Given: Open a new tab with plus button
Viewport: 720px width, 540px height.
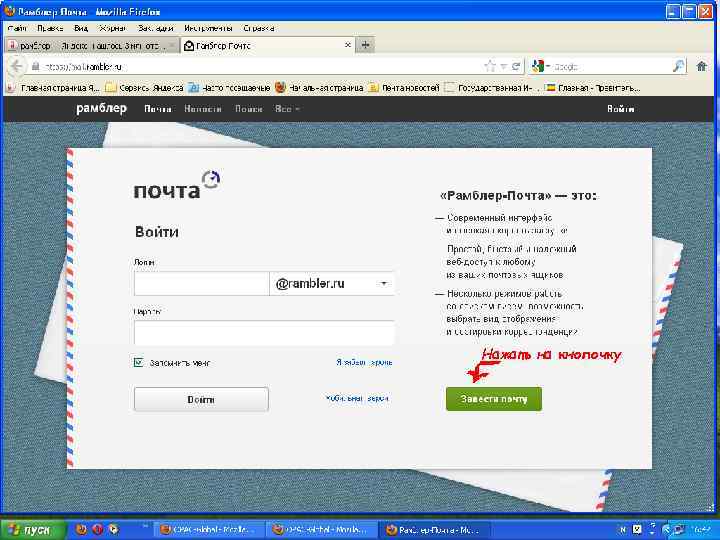Looking at the screenshot, I should pyautogui.click(x=366, y=45).
